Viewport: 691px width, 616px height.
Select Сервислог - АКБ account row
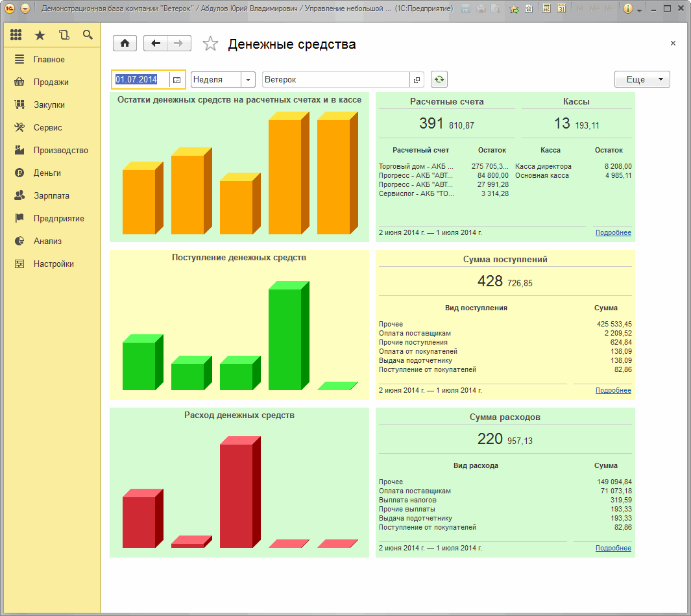[x=443, y=193]
